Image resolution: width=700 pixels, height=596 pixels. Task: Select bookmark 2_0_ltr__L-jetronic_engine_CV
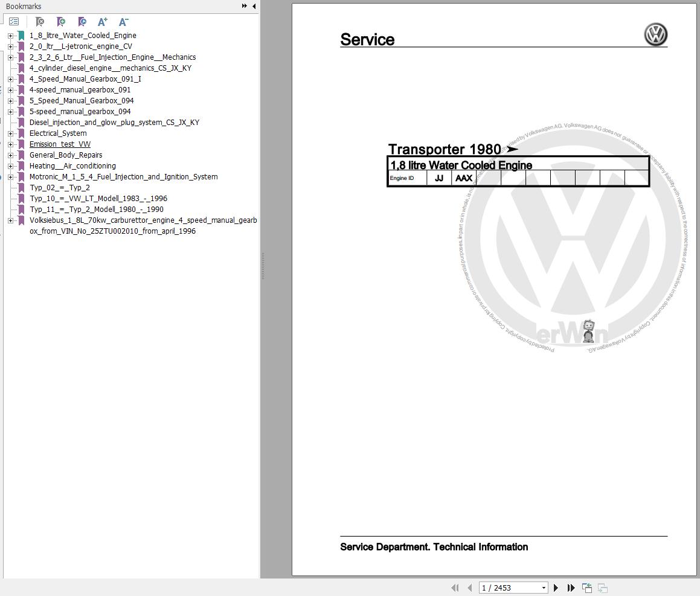pos(81,46)
